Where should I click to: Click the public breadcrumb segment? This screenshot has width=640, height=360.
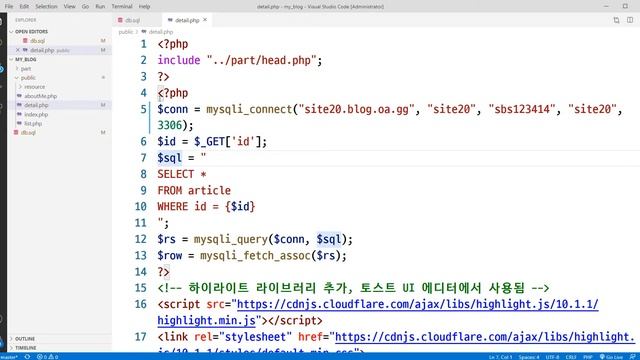[126, 32]
